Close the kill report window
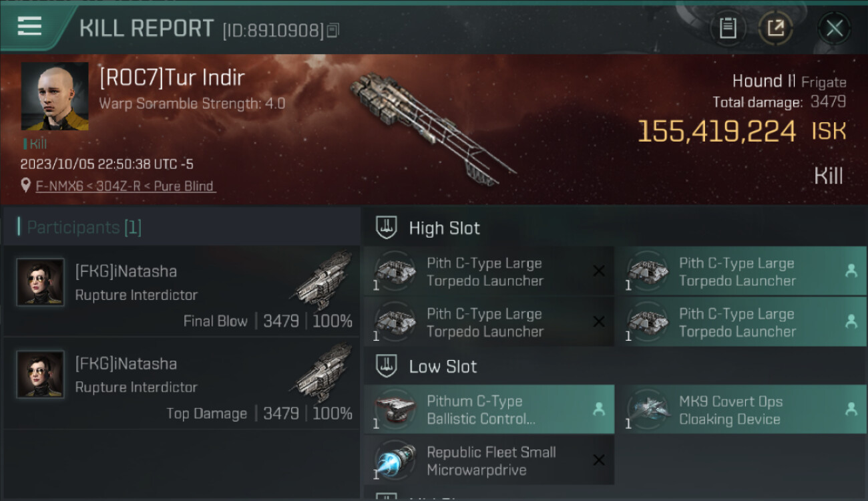Viewport: 868px width, 501px height. point(835,28)
